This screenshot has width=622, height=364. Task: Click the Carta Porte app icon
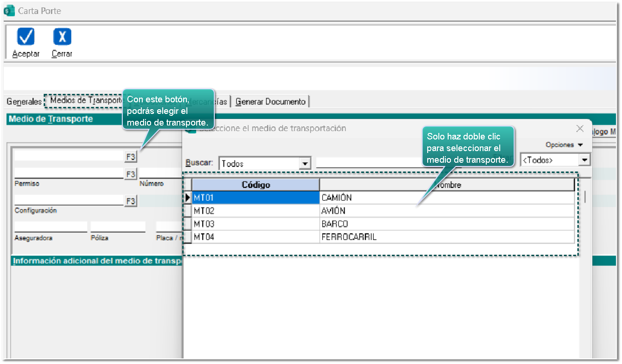coord(9,11)
